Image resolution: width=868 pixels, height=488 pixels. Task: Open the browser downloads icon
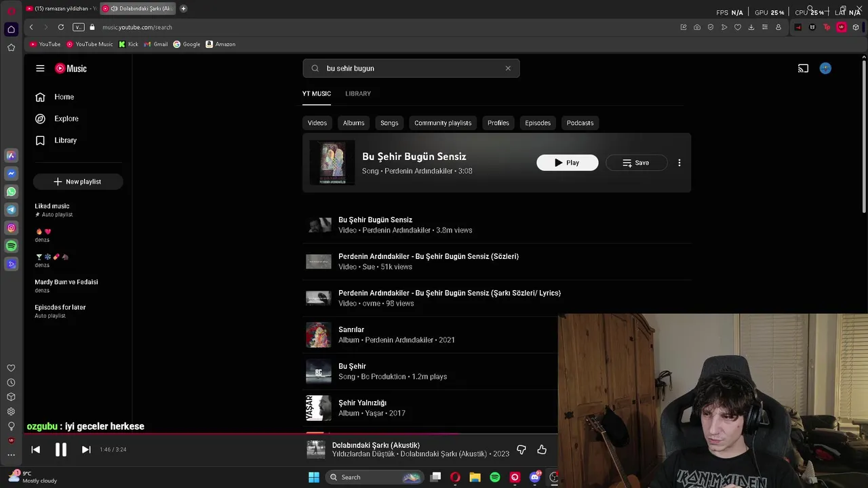[x=751, y=27]
